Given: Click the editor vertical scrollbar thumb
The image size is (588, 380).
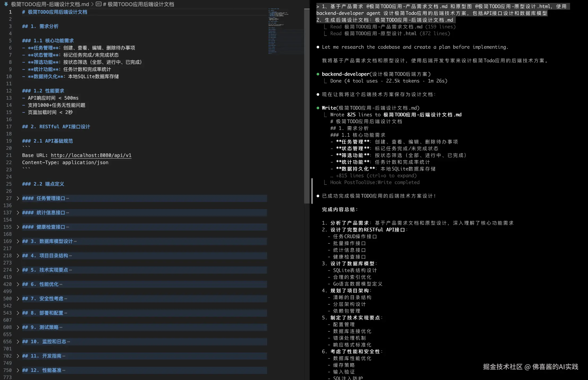Looking at the screenshot, I should click(x=307, y=106).
